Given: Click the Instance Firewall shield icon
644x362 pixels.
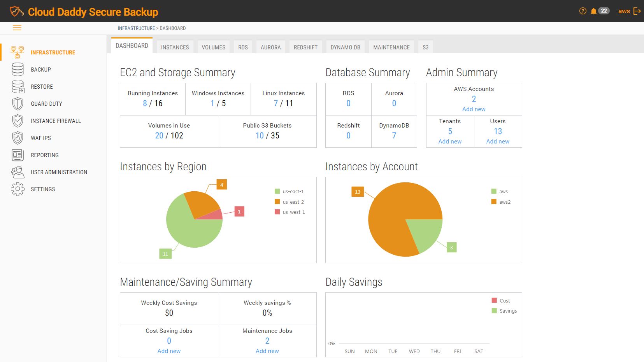Looking at the screenshot, I should tap(17, 121).
